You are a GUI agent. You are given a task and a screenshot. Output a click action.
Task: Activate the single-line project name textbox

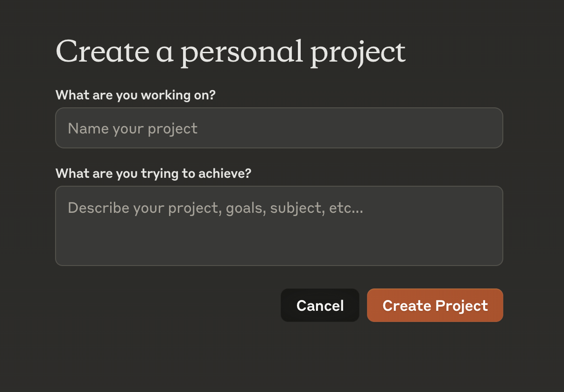(279, 128)
